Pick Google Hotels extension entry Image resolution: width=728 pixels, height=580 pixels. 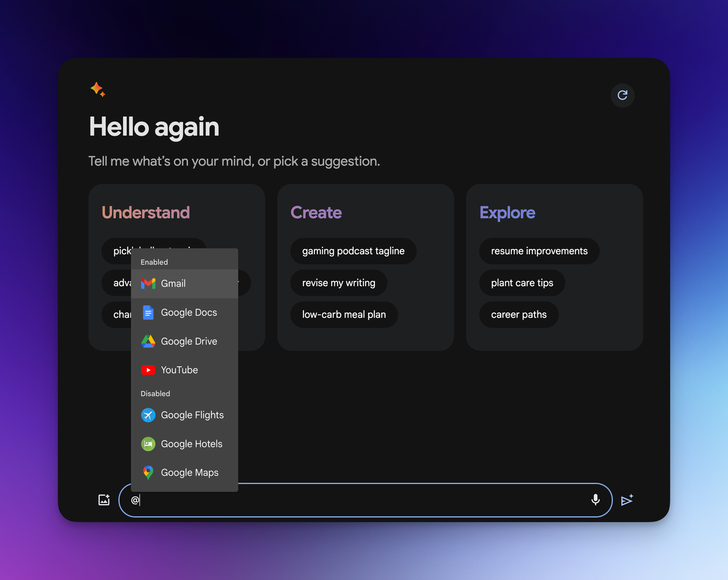point(191,444)
